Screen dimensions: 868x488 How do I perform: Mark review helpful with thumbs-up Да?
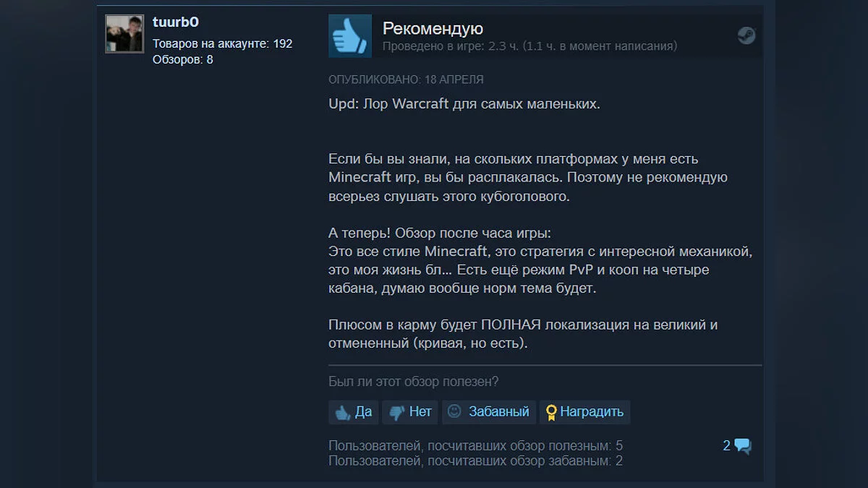pyautogui.click(x=353, y=412)
